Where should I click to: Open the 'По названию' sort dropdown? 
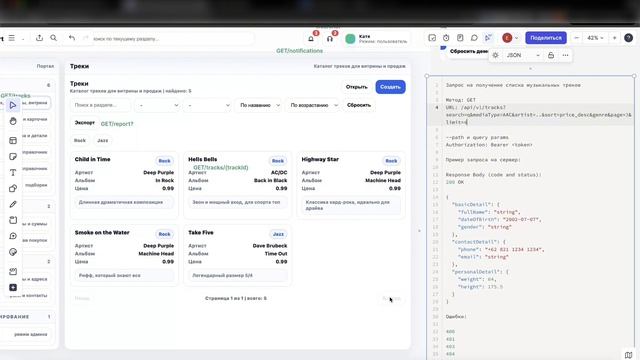coord(259,105)
